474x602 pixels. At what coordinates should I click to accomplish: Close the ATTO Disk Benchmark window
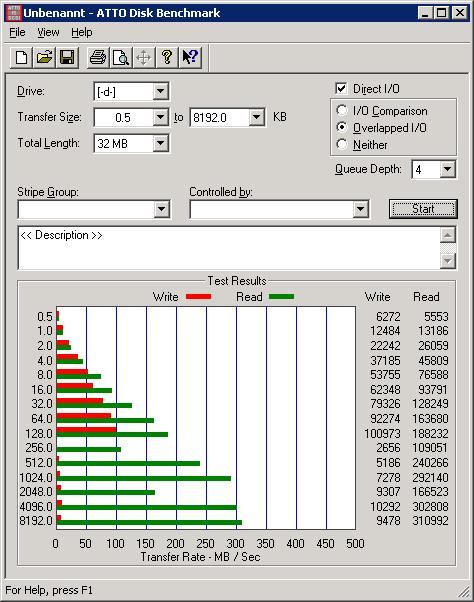point(459,13)
